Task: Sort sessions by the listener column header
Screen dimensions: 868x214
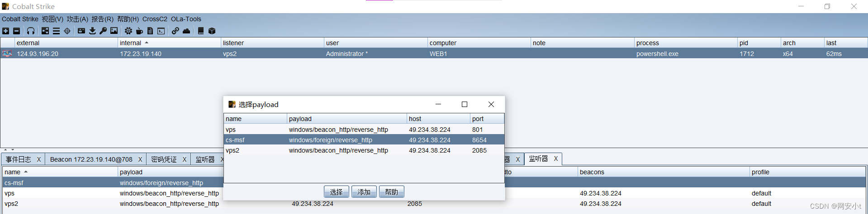Action: (x=272, y=43)
